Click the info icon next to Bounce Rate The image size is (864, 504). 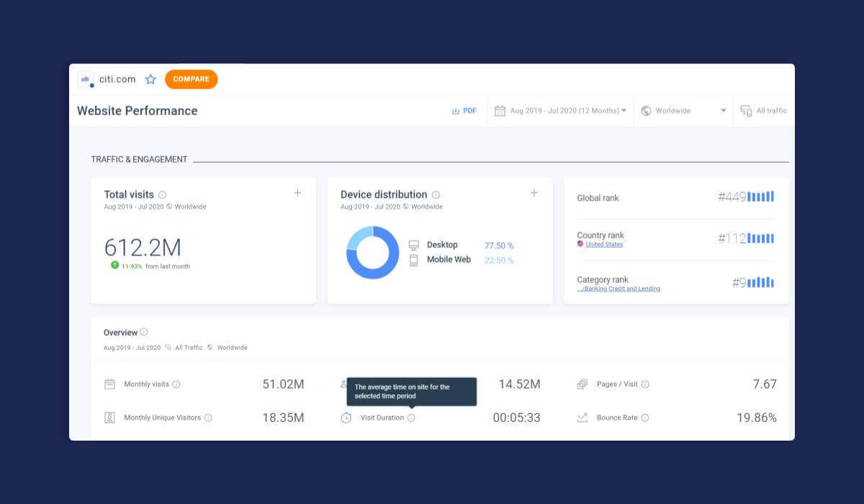(x=645, y=418)
